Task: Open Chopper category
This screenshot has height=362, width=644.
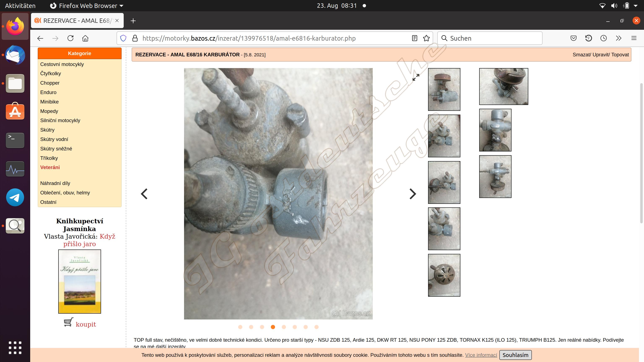Action: coord(50,83)
